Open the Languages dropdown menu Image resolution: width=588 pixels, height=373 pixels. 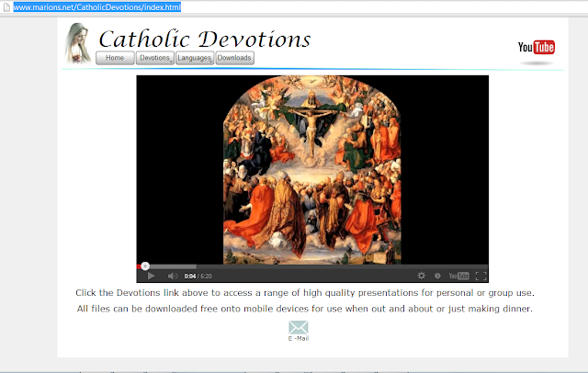coord(195,58)
